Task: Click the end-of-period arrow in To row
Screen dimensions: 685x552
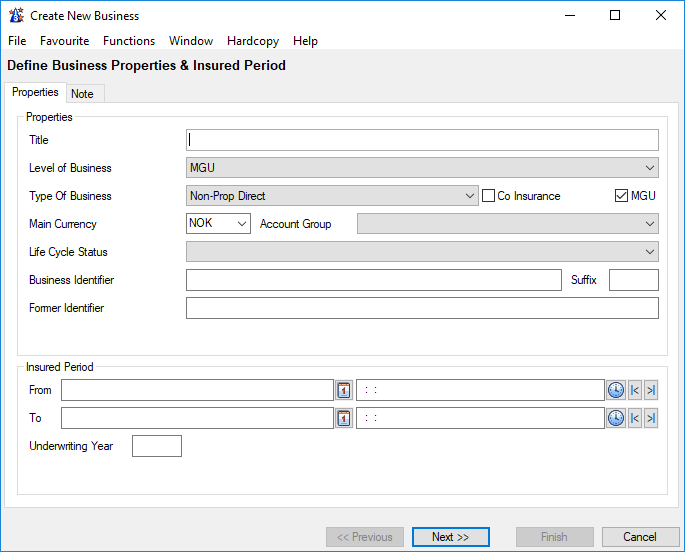Action: coord(651,418)
